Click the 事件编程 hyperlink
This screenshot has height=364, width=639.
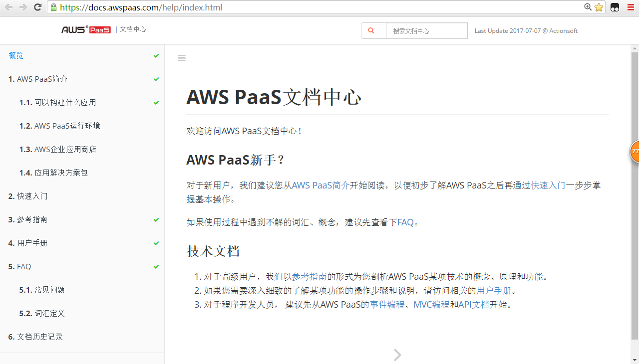[387, 305]
